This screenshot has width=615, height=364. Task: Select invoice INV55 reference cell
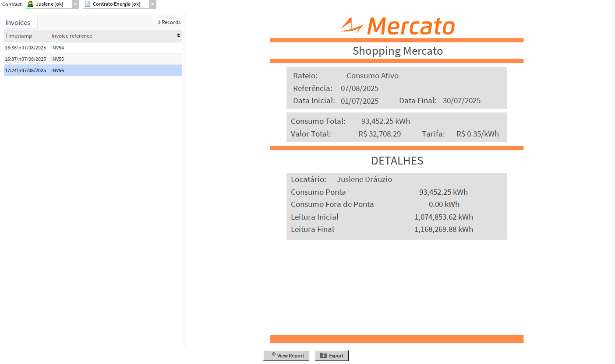(x=116, y=59)
